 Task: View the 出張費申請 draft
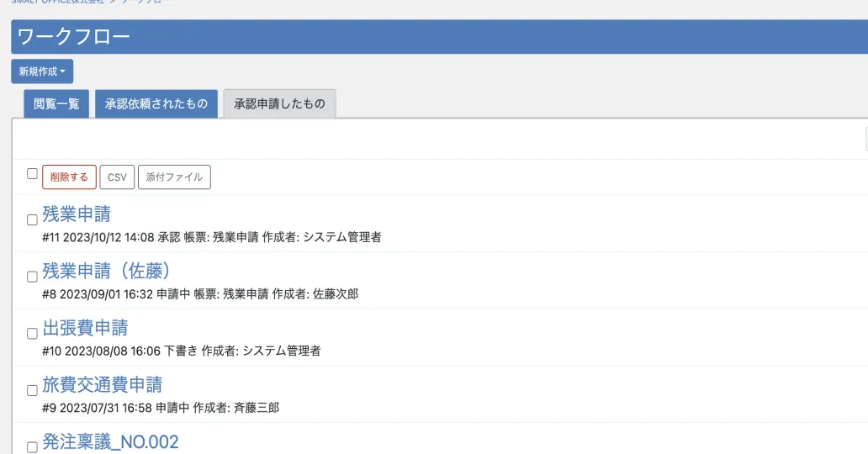coord(85,328)
